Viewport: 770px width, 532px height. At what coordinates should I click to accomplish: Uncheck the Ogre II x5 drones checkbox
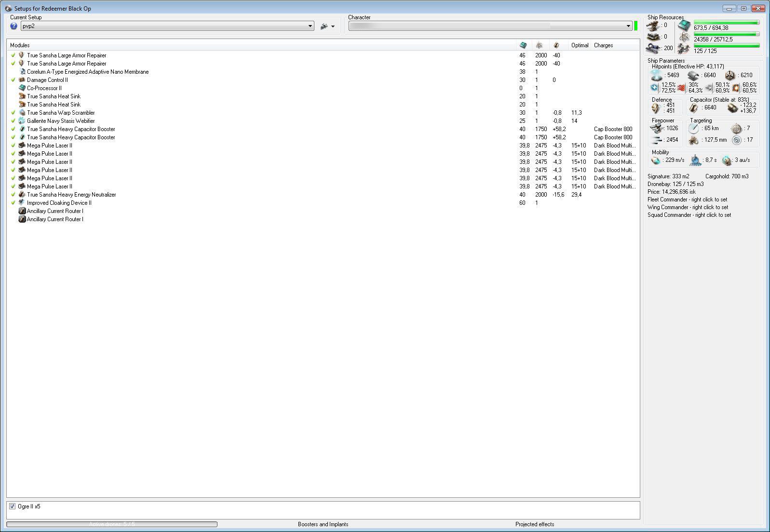click(13, 506)
